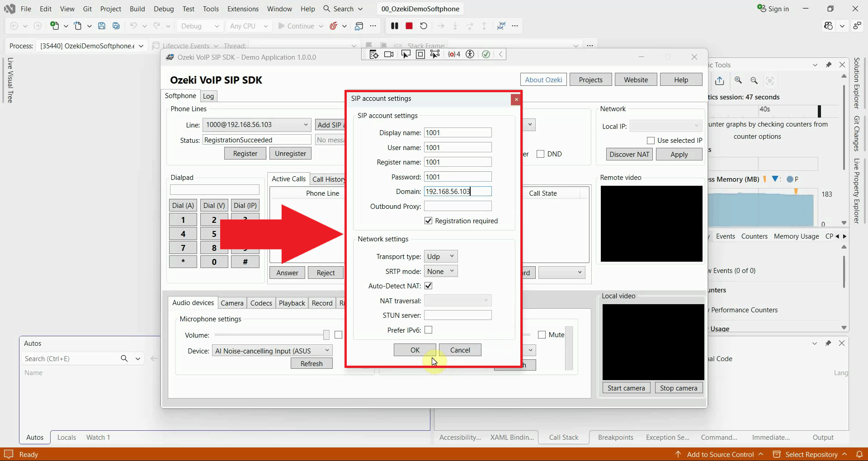The height and width of the screenshot is (461, 868).
Task: Open the GitHub Copilot icon in the title bar area
Action: click(828, 26)
